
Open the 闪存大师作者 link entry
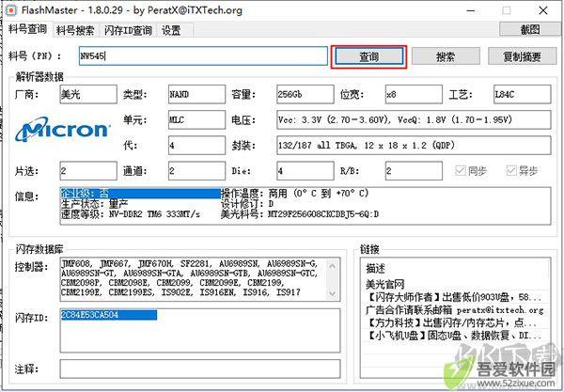pyautogui.click(x=453, y=297)
